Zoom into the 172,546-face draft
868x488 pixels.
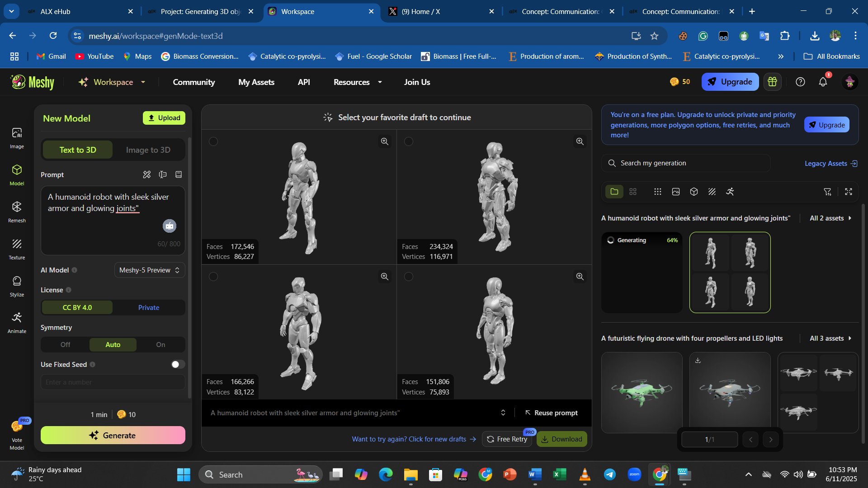click(384, 141)
